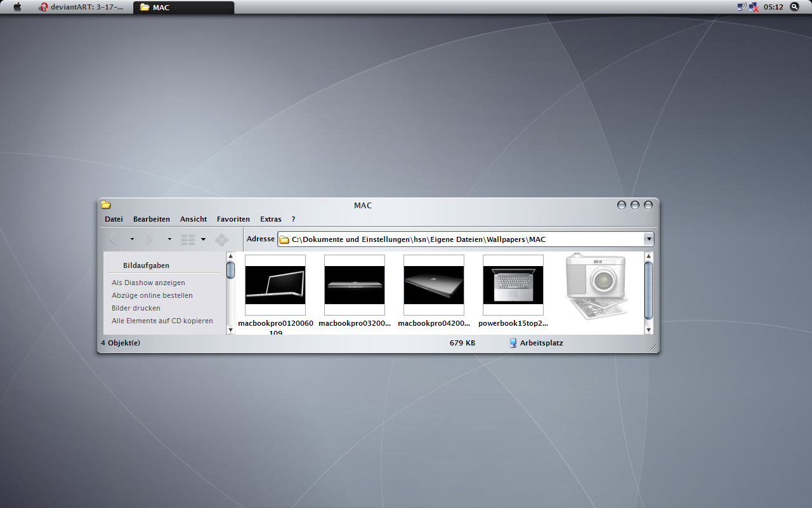
Task: Close the MAC window
Action: pyautogui.click(x=648, y=205)
